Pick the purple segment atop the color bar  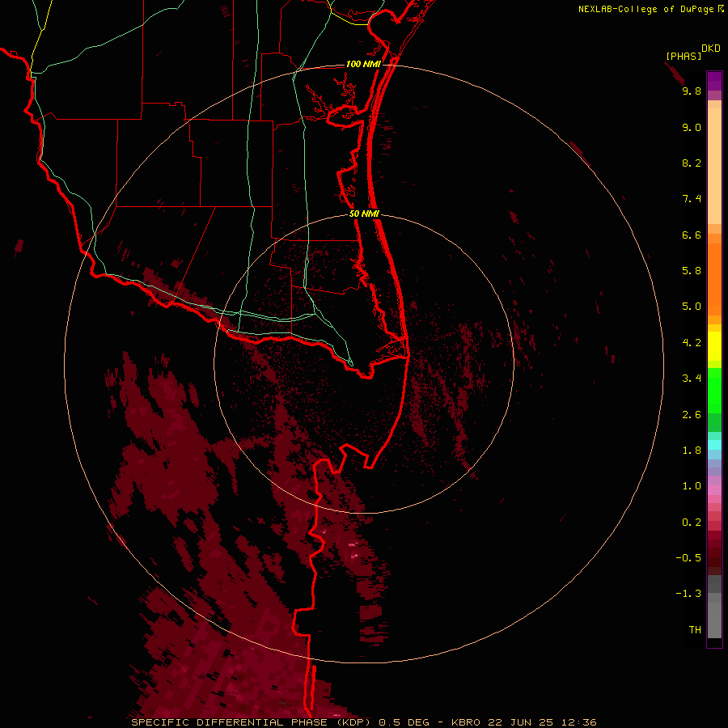coord(714,81)
